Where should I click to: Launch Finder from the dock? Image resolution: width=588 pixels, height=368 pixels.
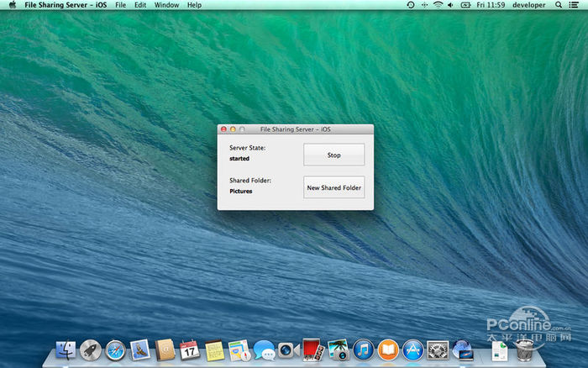pos(66,350)
